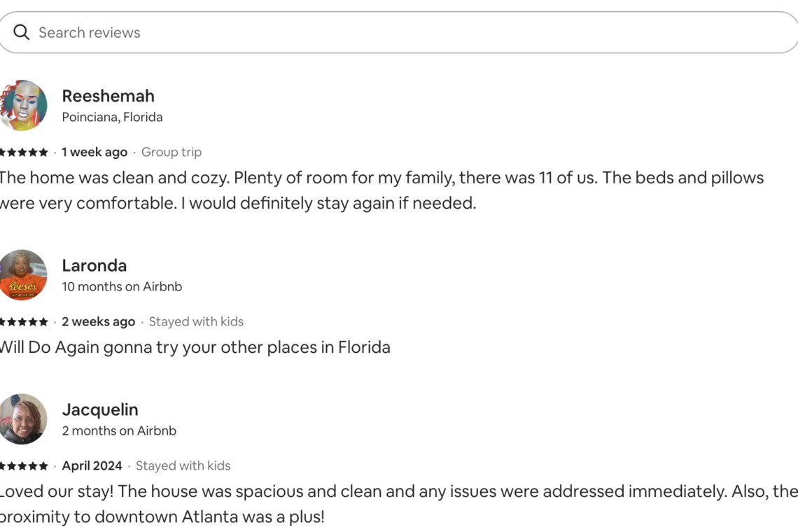Click the reviewer name Jacquelin
Viewport: 798px width, 532px height.
pyautogui.click(x=100, y=409)
